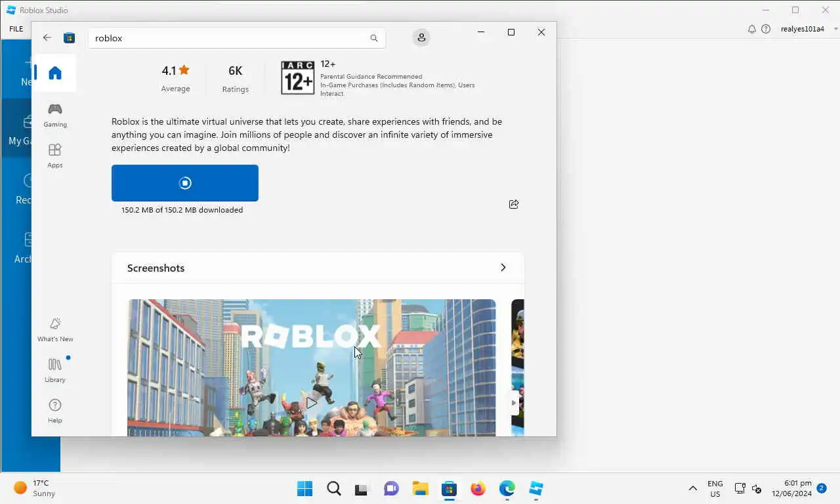
Task: Open Apps section in Store sidebar
Action: pos(55,156)
